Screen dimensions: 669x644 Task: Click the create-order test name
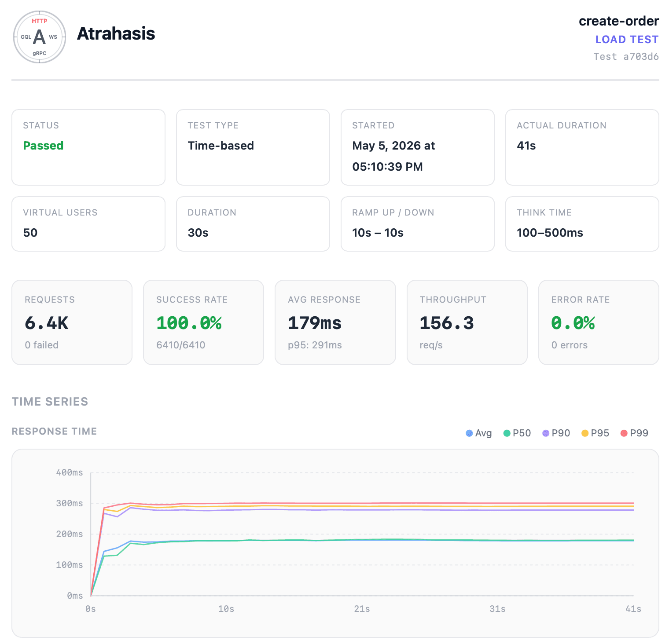(619, 21)
